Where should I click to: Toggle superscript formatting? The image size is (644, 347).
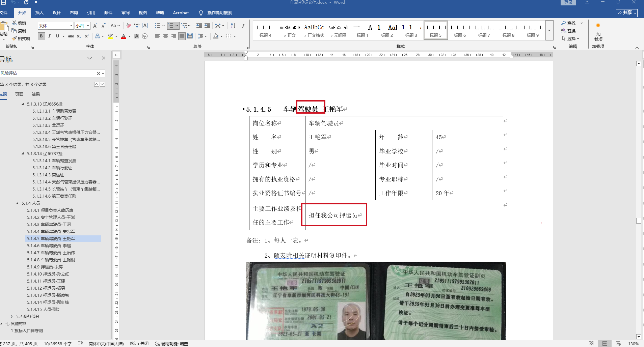point(87,36)
